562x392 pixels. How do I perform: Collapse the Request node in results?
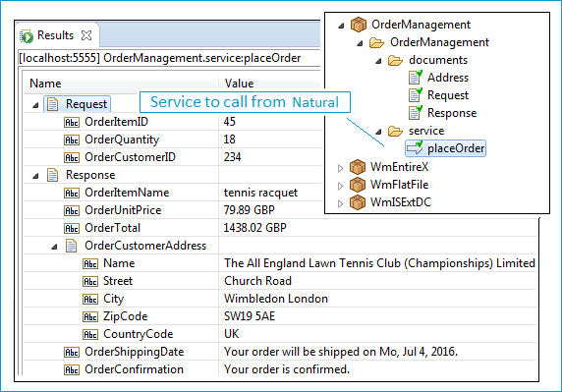click(x=35, y=105)
